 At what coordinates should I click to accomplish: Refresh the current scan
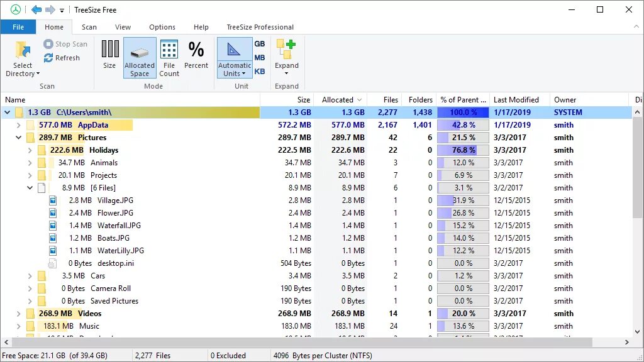click(62, 58)
